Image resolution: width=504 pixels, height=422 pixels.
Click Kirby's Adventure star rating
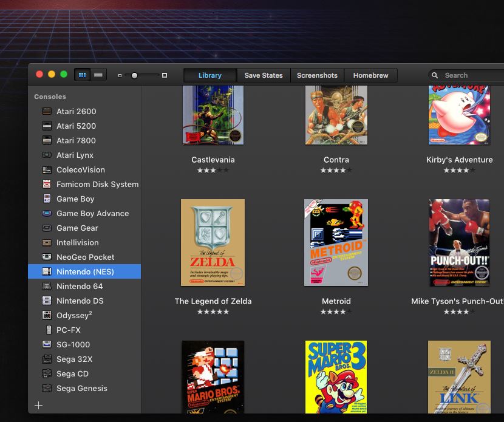[x=459, y=171]
